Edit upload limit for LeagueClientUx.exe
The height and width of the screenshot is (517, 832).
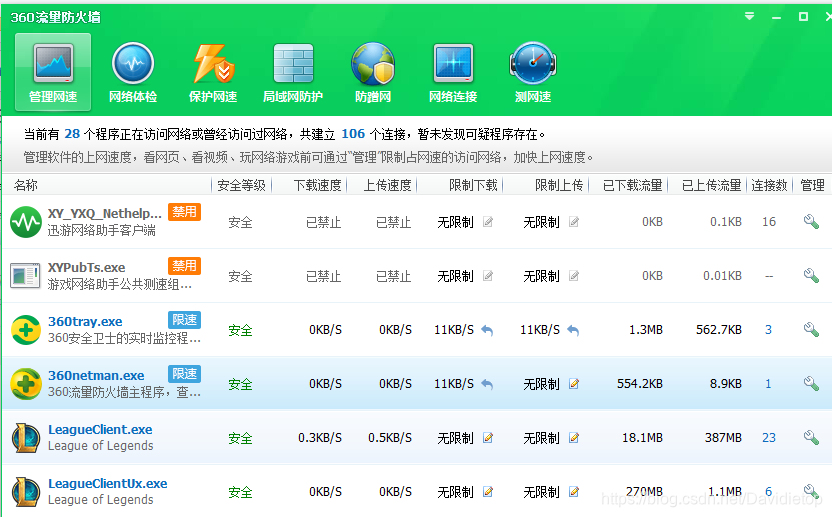click(574, 492)
